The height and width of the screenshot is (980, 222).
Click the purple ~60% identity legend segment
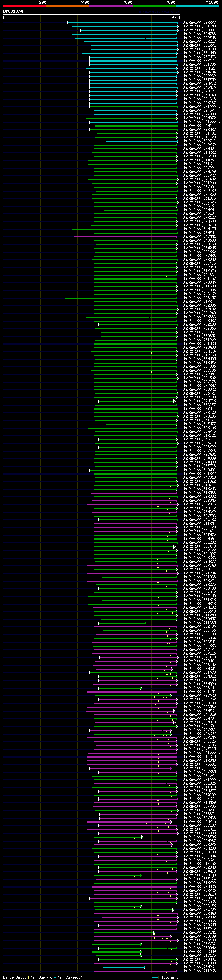(x=111, y=6)
